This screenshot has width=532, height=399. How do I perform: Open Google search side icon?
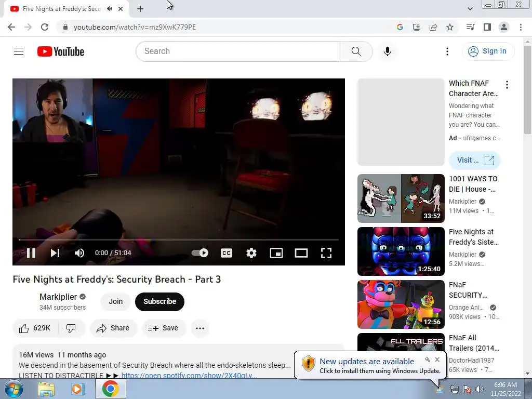tap(400, 27)
